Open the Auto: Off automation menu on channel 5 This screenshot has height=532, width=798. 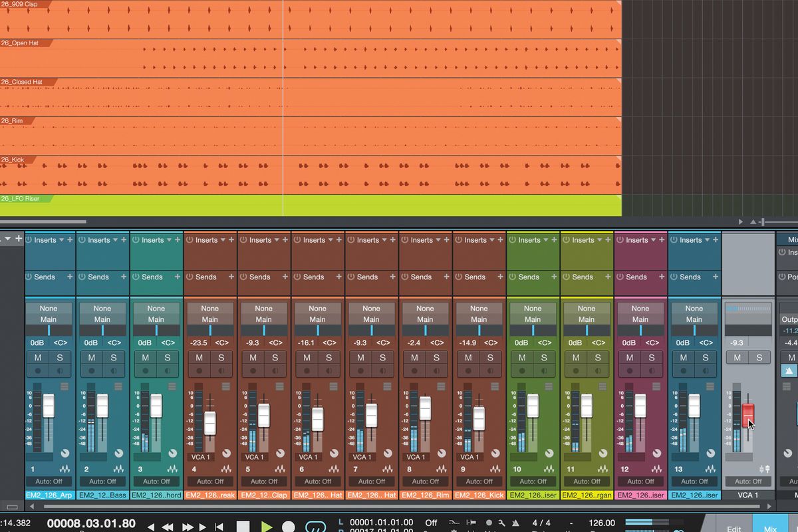[263, 481]
